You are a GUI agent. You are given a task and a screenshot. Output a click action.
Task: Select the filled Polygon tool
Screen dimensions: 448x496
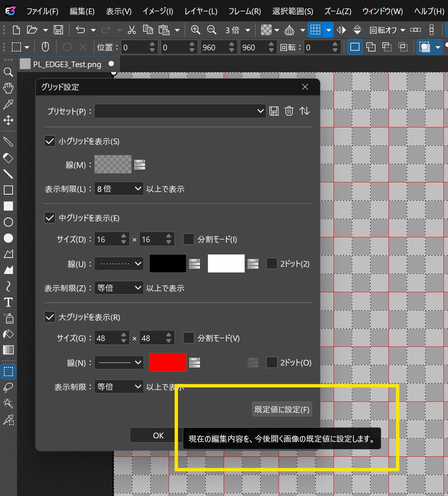click(x=8, y=270)
